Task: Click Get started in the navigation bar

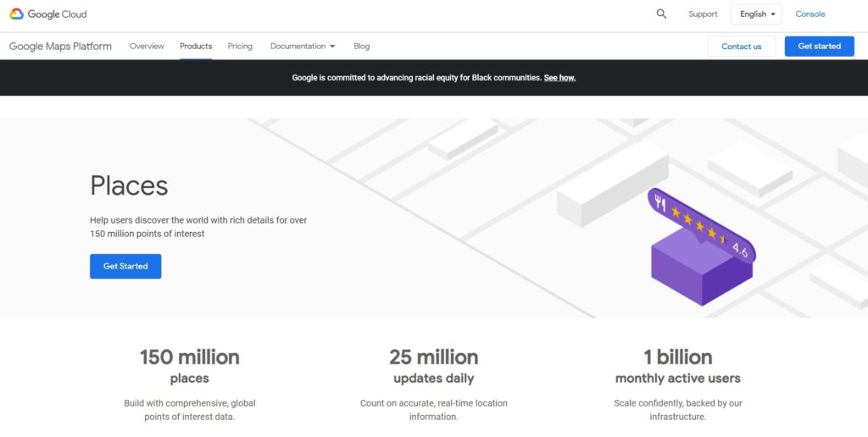Action: point(819,47)
